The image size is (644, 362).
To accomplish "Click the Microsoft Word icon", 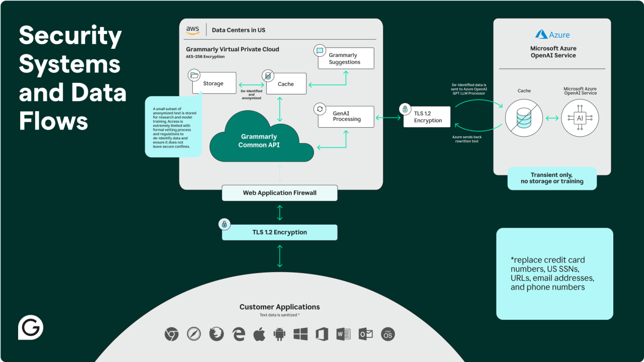I will 344,334.
